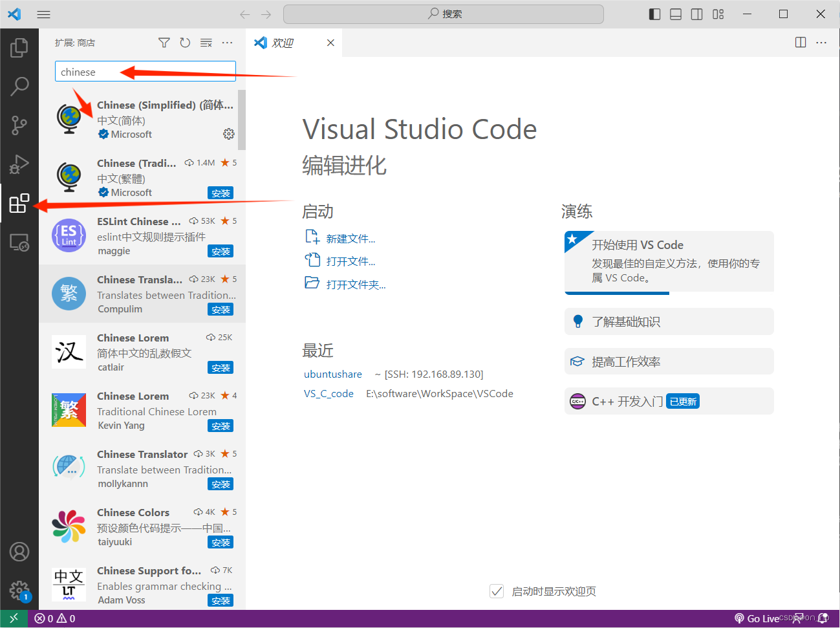
Task: Open the Search view in activity bar
Action: click(19, 86)
